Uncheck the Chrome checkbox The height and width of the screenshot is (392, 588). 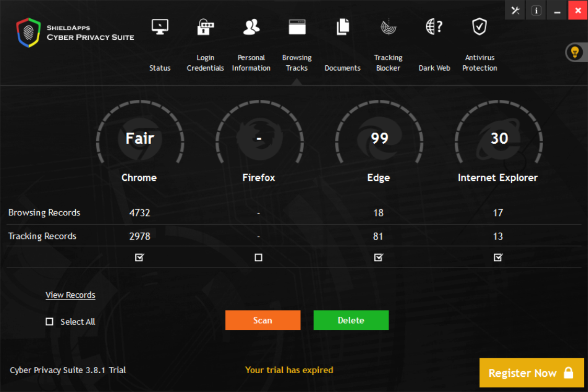(x=140, y=257)
